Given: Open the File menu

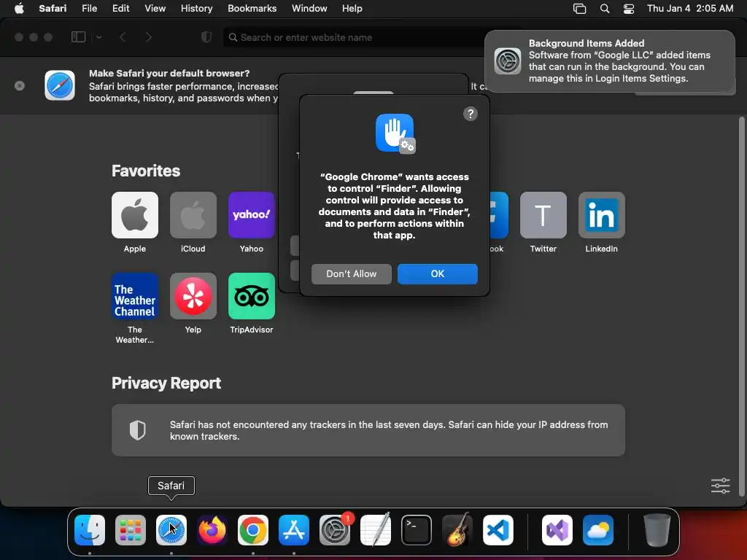Looking at the screenshot, I should 89,8.
